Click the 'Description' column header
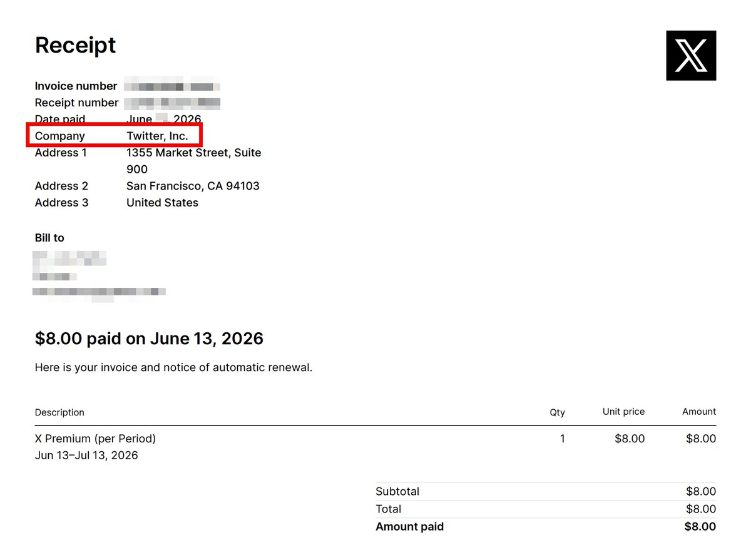The width and height of the screenshot is (751, 560). point(59,412)
